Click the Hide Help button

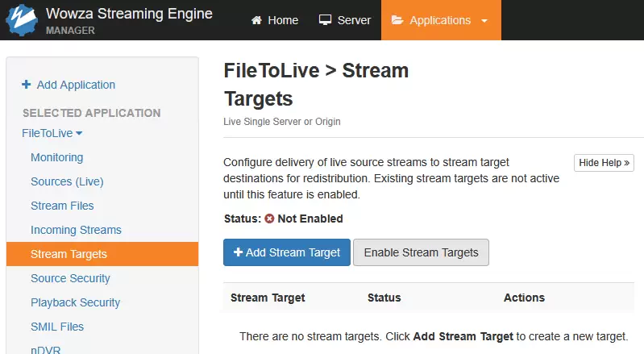click(604, 163)
